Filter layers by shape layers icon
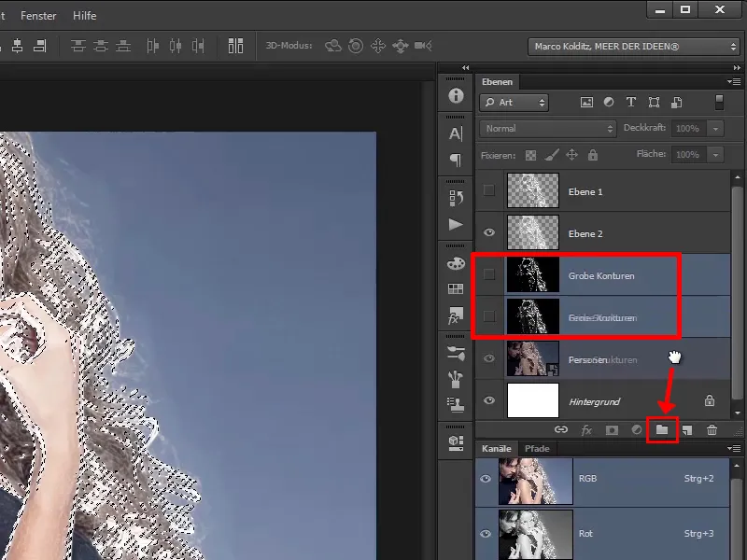 [x=654, y=103]
